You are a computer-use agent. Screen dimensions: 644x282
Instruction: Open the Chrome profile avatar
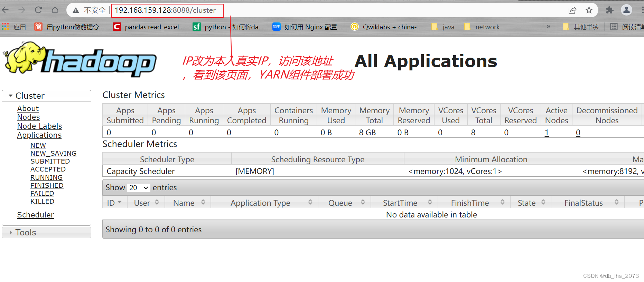[x=626, y=10]
